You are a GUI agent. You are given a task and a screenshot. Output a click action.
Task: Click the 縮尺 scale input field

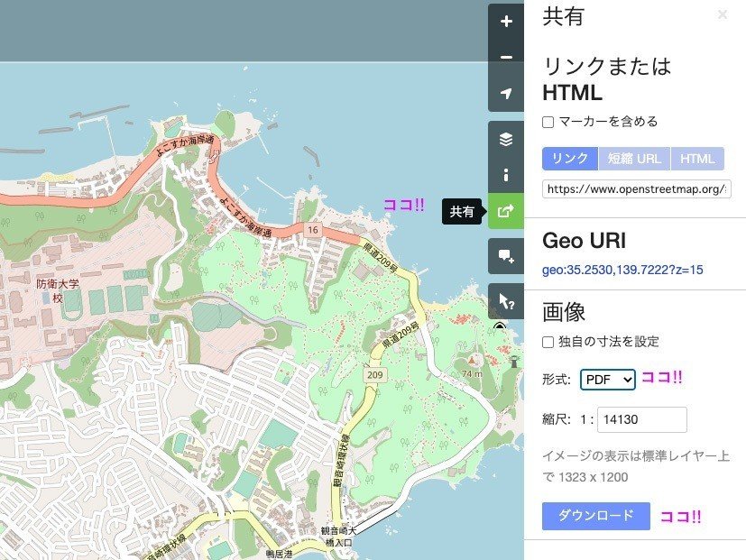click(x=641, y=419)
